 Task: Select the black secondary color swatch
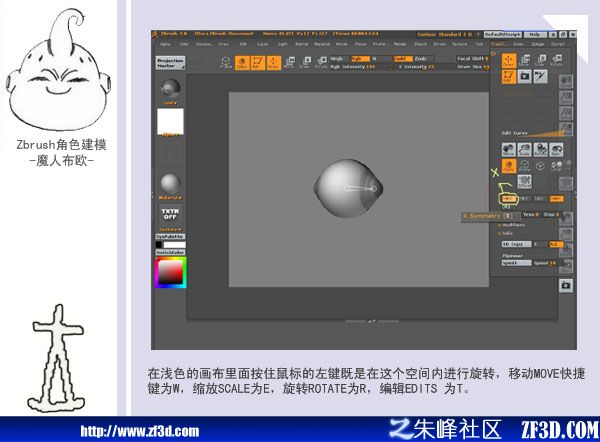[159, 245]
